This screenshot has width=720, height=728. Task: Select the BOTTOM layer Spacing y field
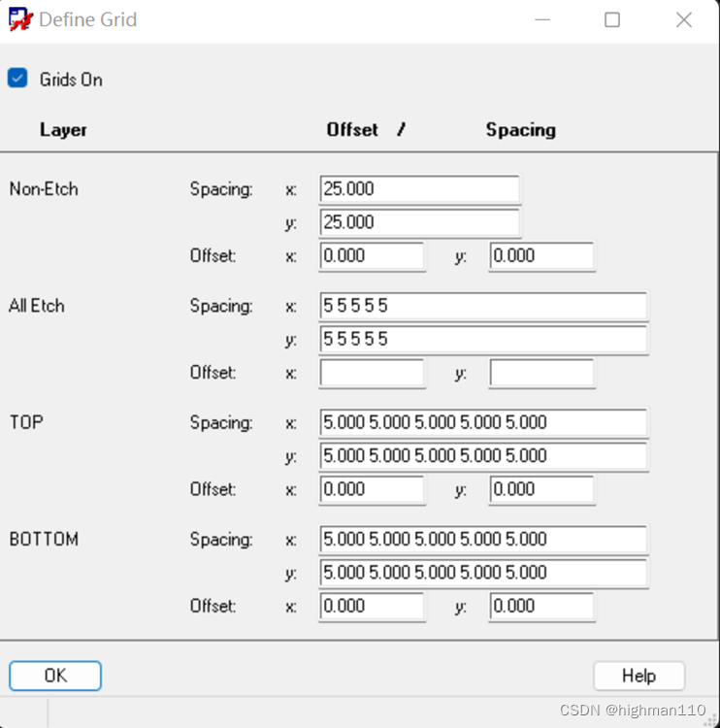pos(483,573)
